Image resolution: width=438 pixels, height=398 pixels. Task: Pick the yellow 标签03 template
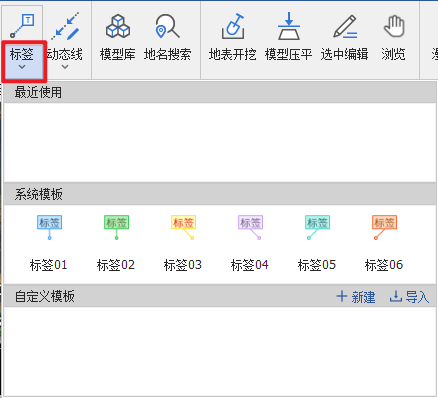[x=183, y=243]
